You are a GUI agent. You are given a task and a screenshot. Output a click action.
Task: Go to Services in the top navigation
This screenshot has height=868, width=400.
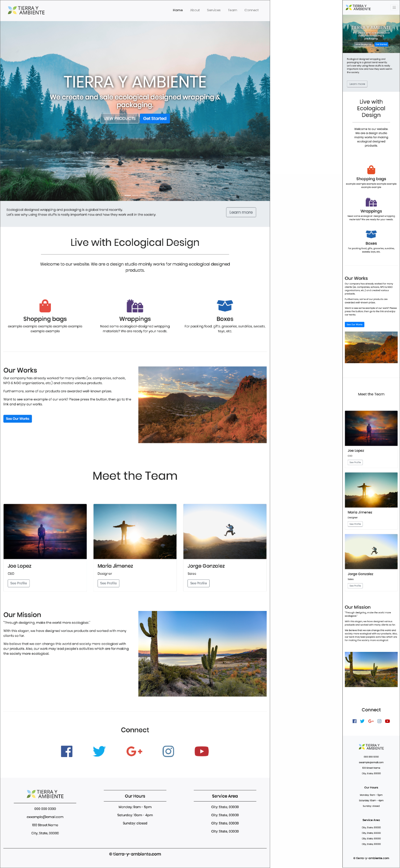213,10
